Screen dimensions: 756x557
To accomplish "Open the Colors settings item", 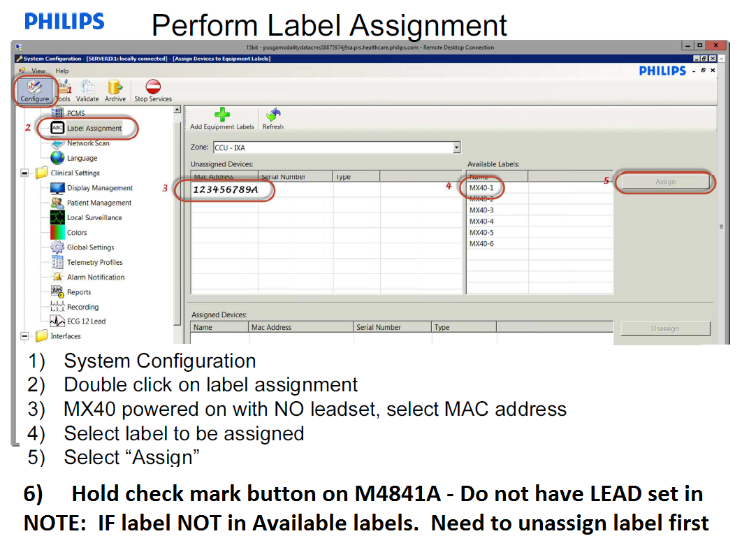I will click(77, 233).
